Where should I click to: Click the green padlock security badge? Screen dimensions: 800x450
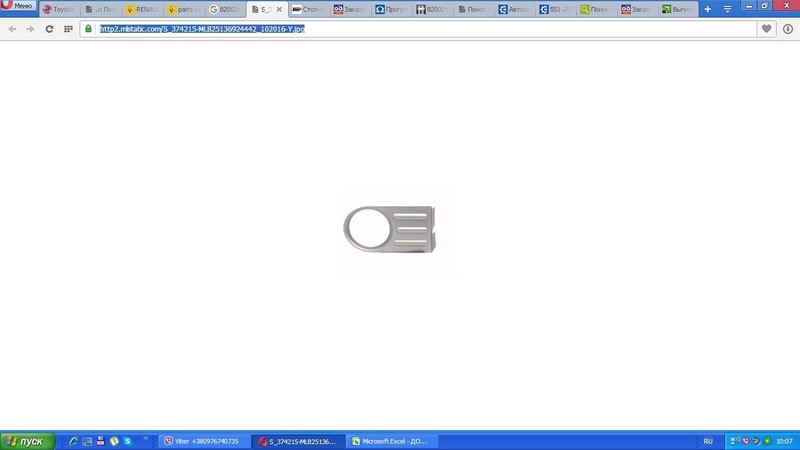click(x=89, y=28)
